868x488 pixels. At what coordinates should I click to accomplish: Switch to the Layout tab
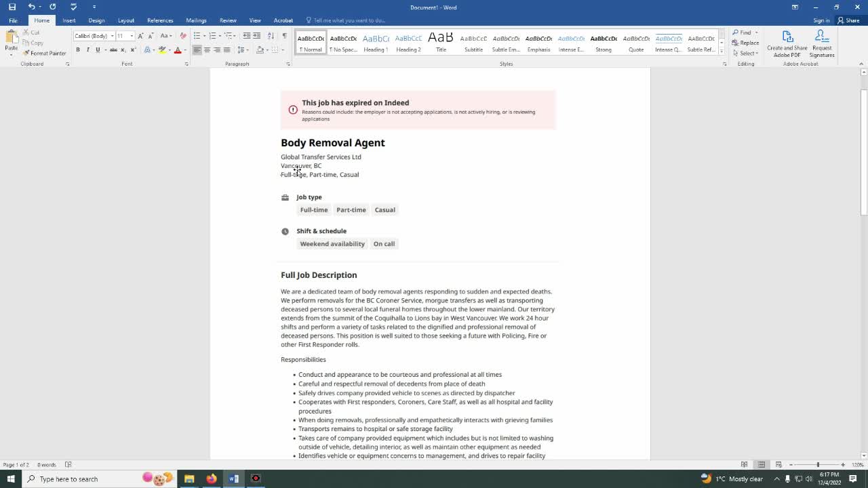126,20
